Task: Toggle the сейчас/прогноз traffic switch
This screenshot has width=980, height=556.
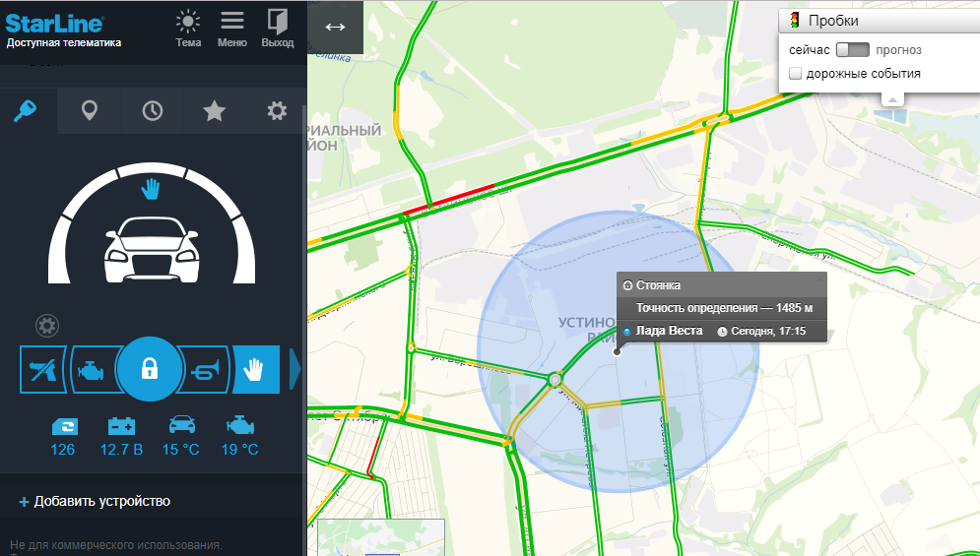Action: pyautogui.click(x=853, y=50)
